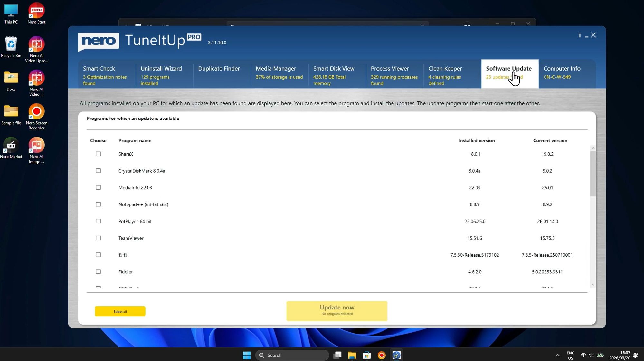Open the Recycle Bin
Viewport: 644px width, 361px height.
coord(11,45)
